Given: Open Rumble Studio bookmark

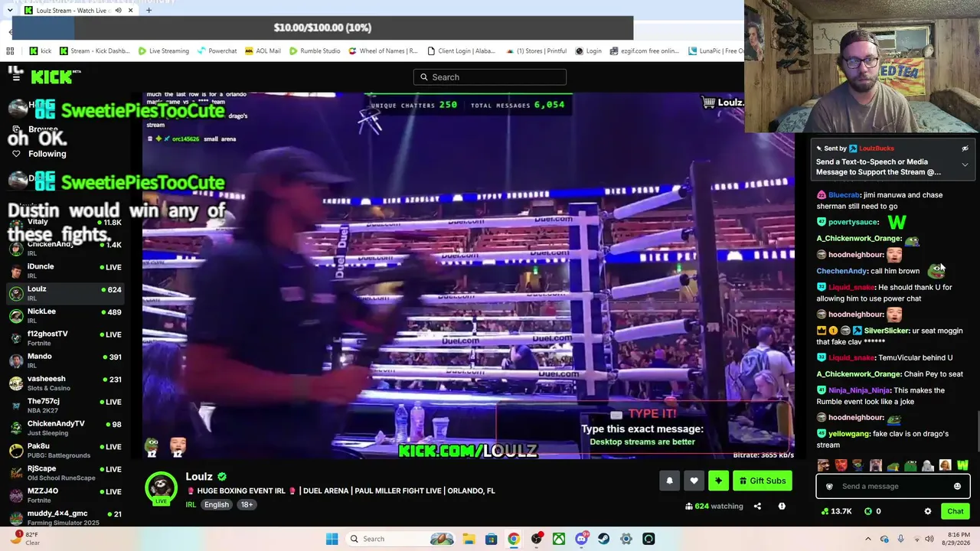Looking at the screenshot, I should 315,51.
